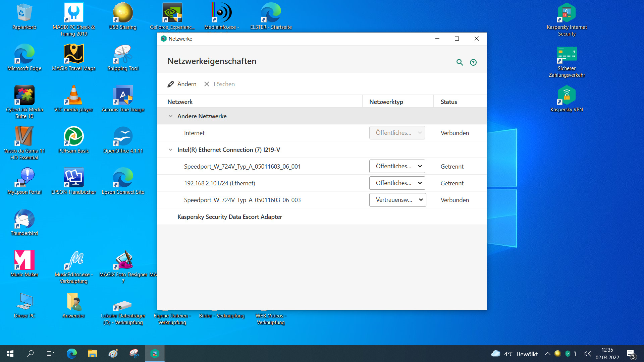Open Epson Connect Site shortcut

(x=123, y=181)
